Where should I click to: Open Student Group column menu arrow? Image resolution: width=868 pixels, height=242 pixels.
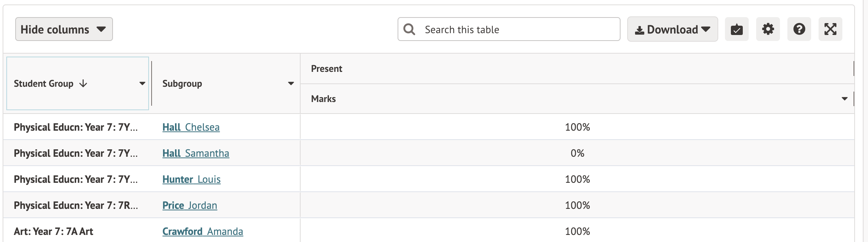[142, 83]
